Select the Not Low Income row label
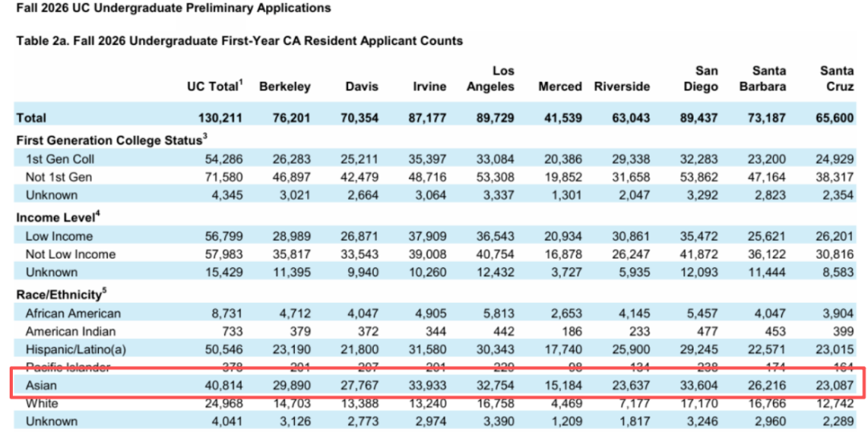 [x=70, y=254]
